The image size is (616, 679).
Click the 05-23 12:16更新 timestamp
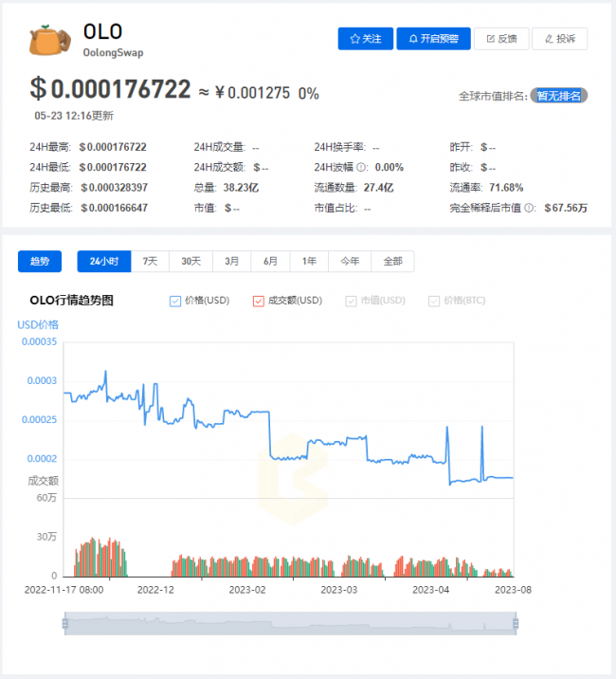(x=74, y=116)
